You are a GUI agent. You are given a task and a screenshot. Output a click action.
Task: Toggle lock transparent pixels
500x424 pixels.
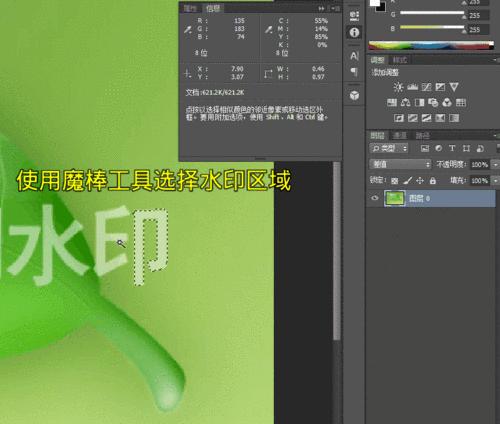coord(395,181)
